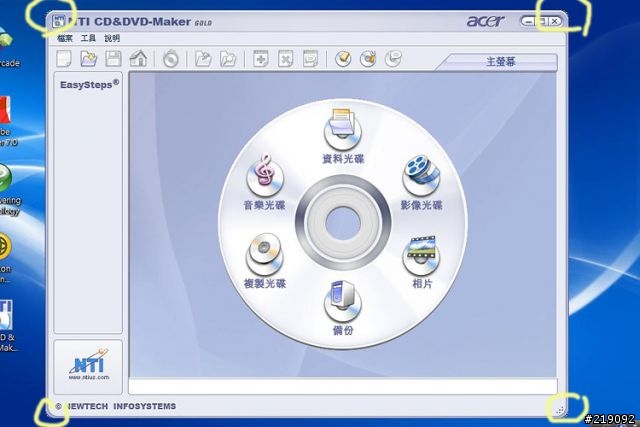Click the rename label toolbar icon
This screenshot has width=640, height=427.
pyautogui.click(x=310, y=59)
